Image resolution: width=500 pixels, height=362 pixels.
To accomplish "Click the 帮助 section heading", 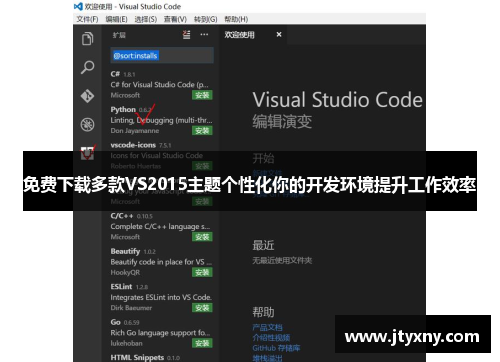I will [x=263, y=312].
